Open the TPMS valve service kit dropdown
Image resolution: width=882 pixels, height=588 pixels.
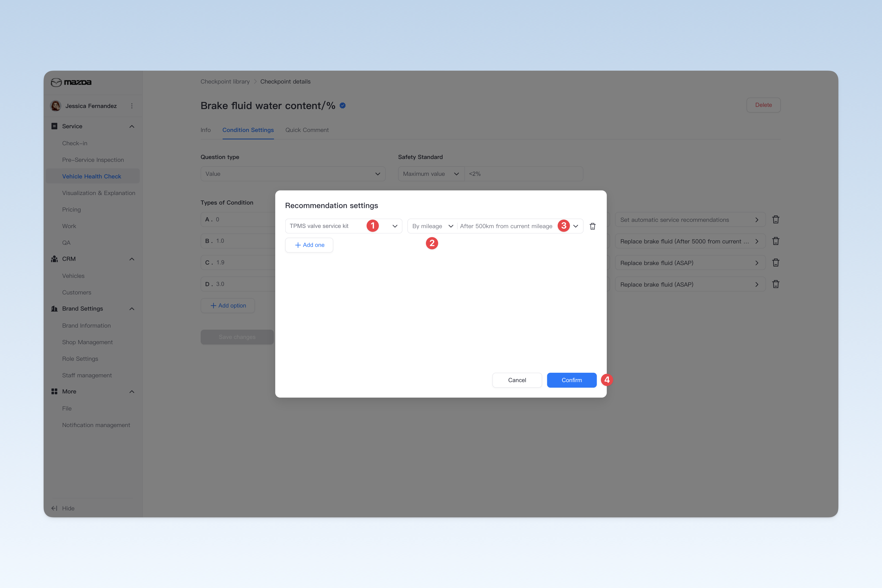[344, 226]
